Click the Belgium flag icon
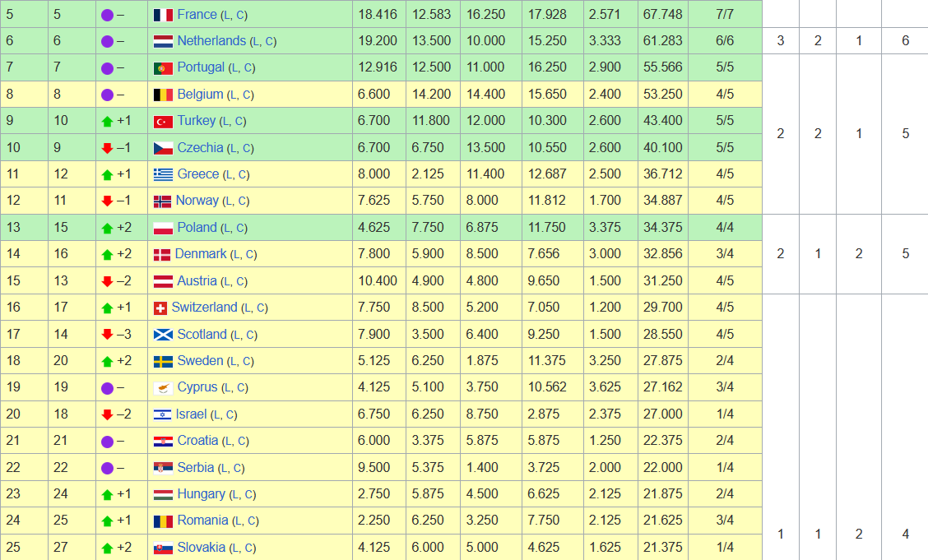This screenshot has width=928, height=560. click(x=163, y=95)
